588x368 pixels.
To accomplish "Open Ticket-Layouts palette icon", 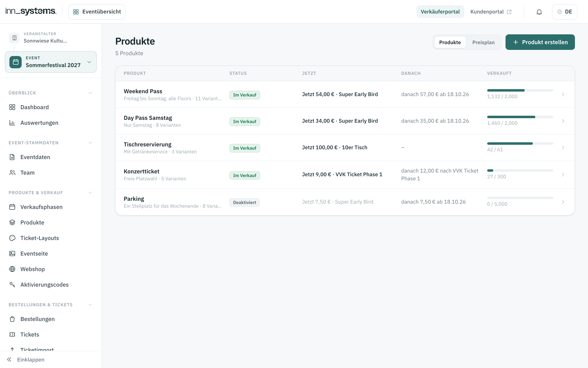I will click(12, 238).
